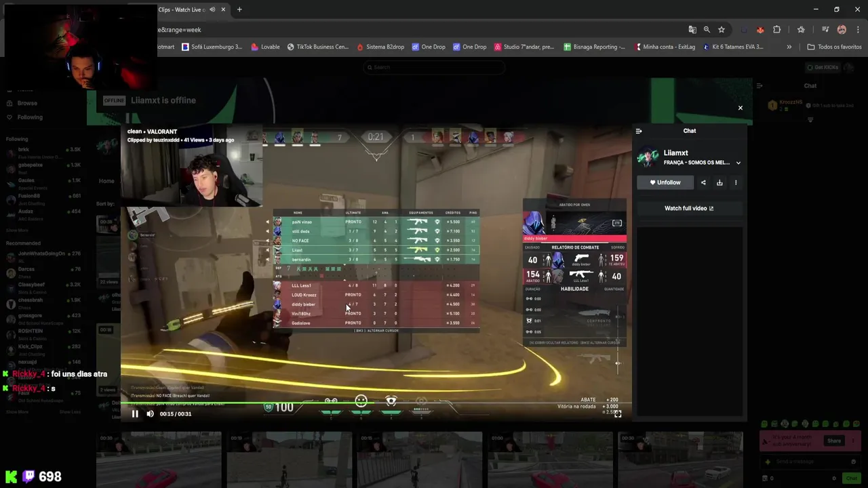Screen dimensions: 868x488
Task: Open the Bisnaga Reporting bookmark
Action: click(595, 47)
